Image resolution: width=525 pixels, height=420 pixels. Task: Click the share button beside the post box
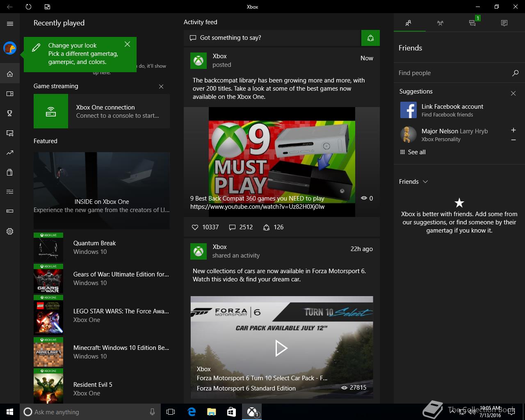pyautogui.click(x=370, y=38)
